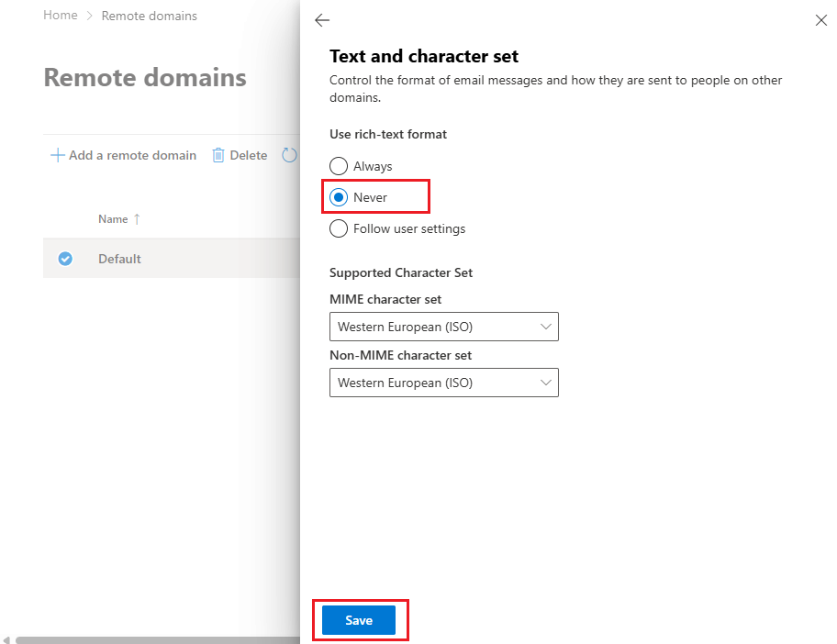The image size is (837, 644).
Task: Open the MIME character set dropdown
Action: (443, 327)
